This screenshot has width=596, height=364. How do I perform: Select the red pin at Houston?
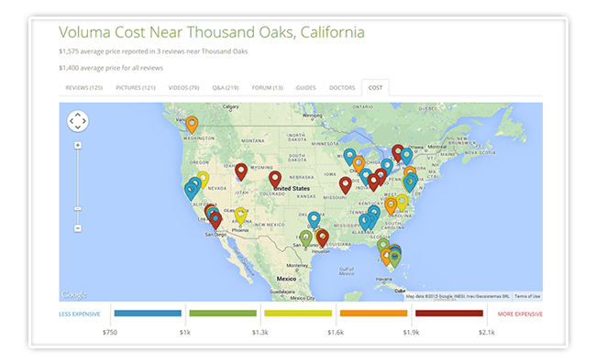coord(323,238)
